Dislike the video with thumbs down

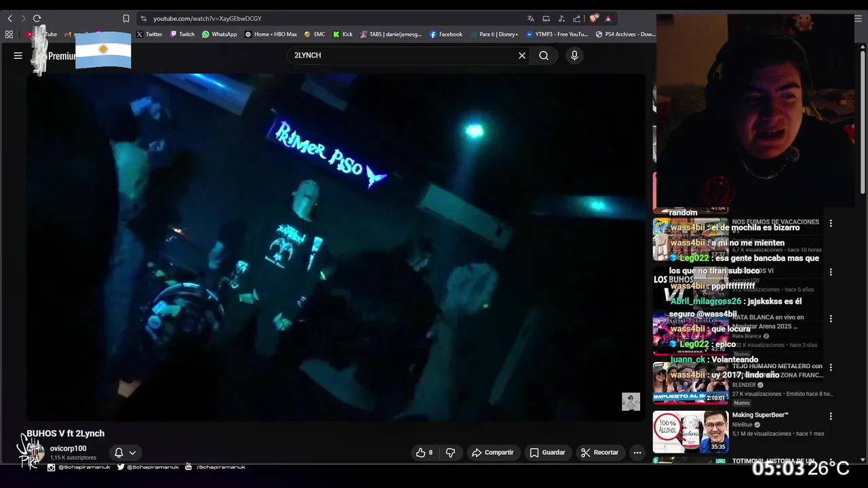[450, 453]
